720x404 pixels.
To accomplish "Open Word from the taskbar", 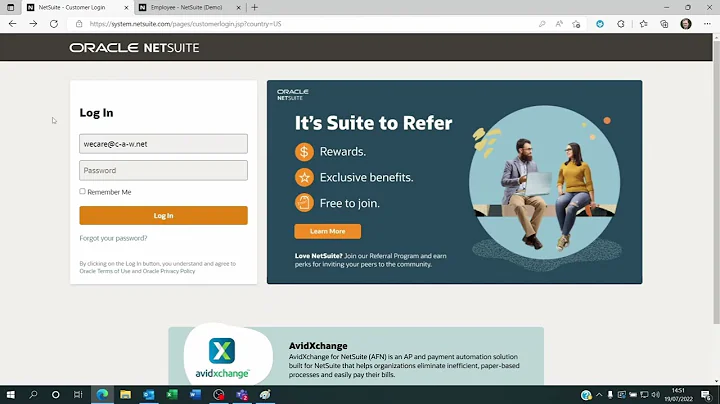I will 195,394.
